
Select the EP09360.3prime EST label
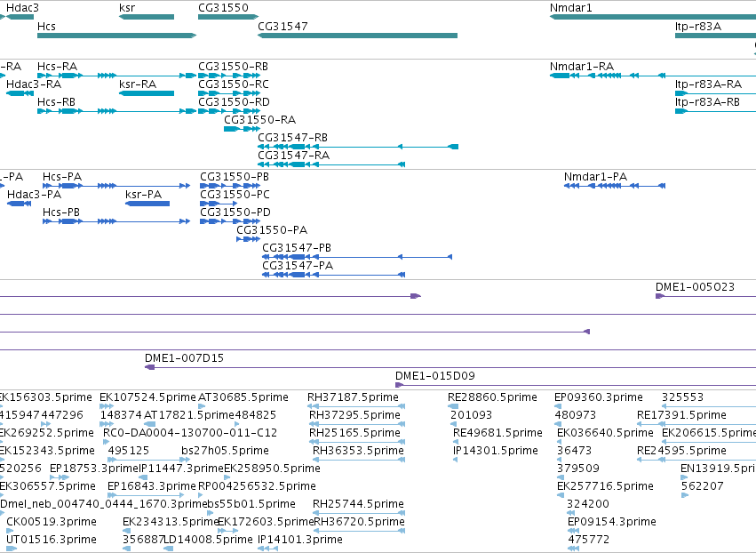599,397
